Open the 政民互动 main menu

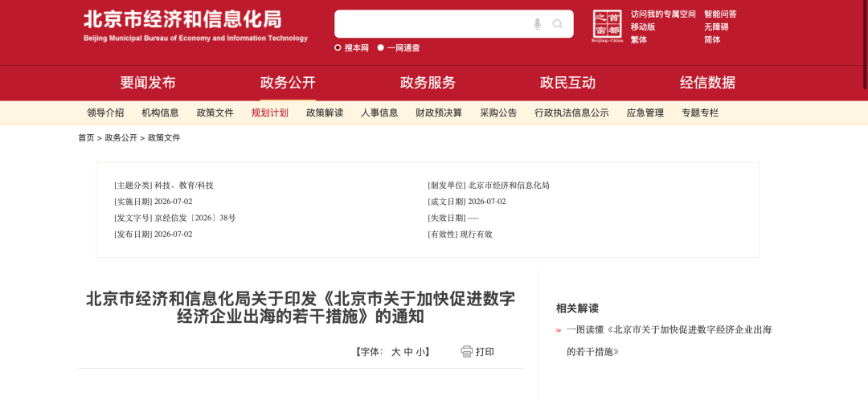[568, 83]
